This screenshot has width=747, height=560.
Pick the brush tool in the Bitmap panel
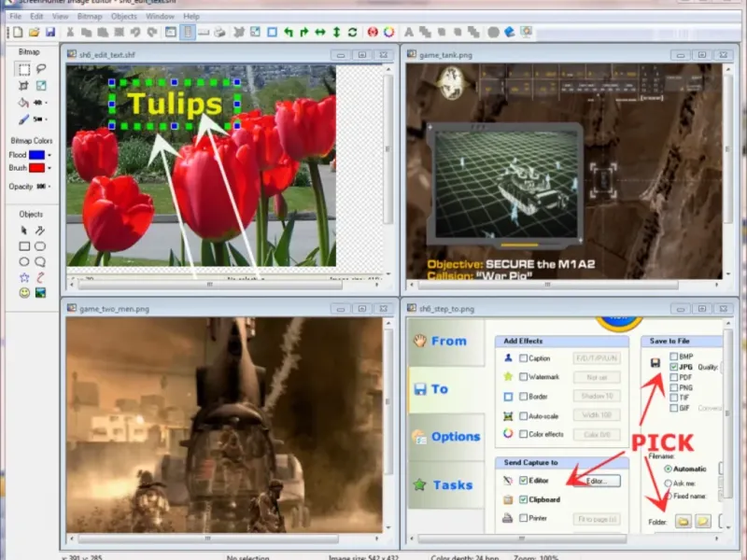[x=23, y=119]
